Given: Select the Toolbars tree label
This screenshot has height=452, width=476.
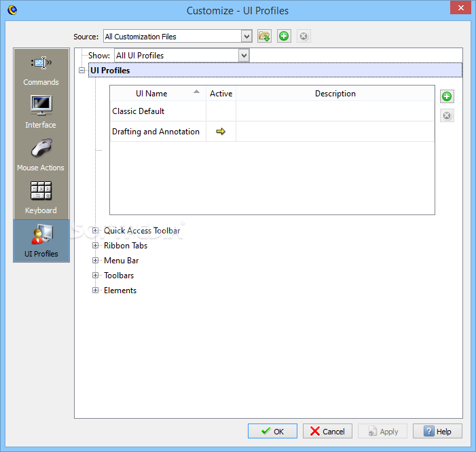Looking at the screenshot, I should pyautogui.click(x=119, y=275).
